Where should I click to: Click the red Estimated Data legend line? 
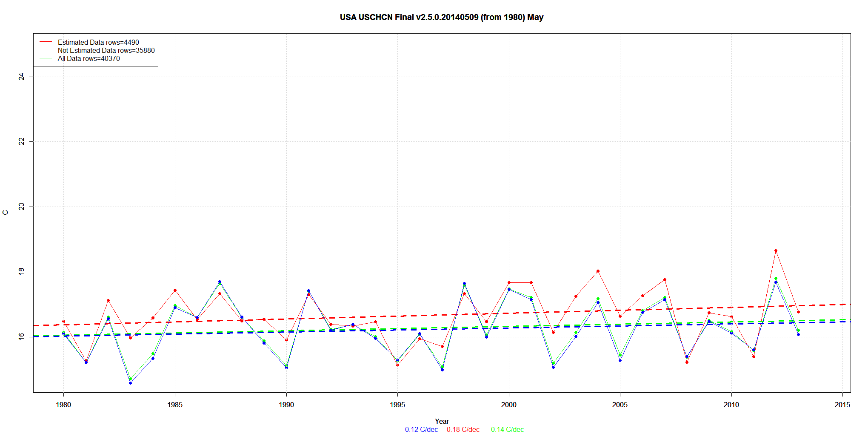tap(46, 42)
